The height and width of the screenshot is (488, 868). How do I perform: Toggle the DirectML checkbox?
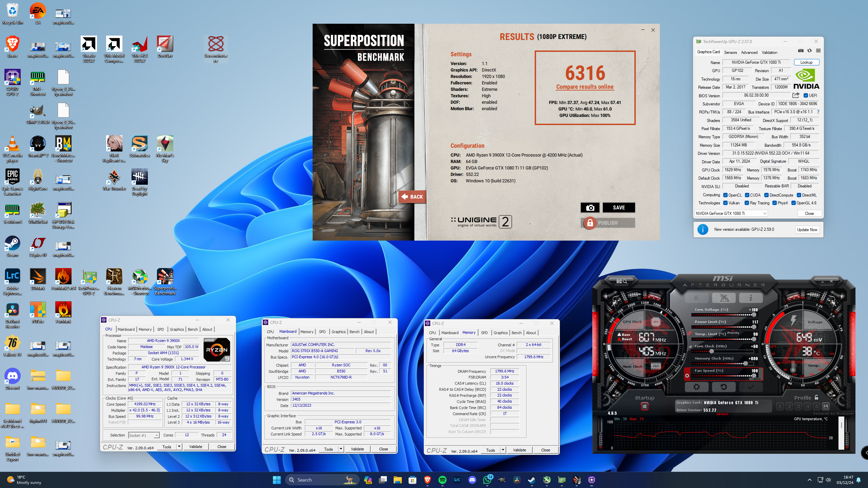[799, 195]
